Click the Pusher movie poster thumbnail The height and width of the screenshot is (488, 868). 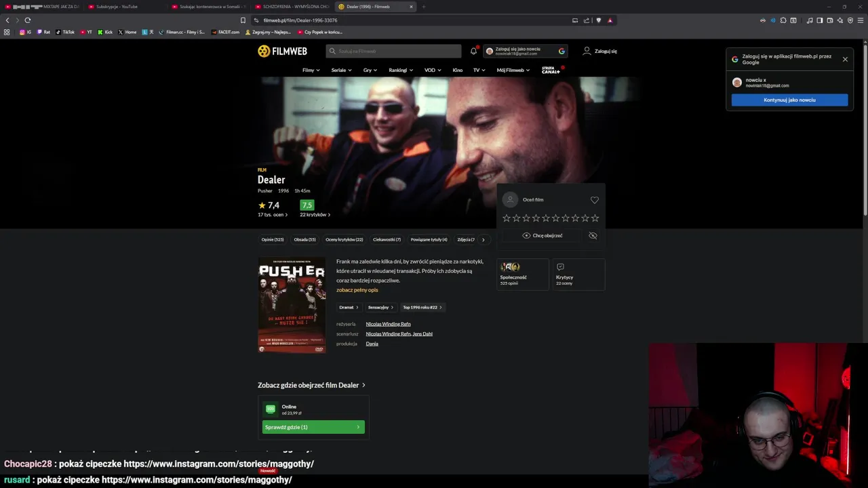click(x=292, y=305)
